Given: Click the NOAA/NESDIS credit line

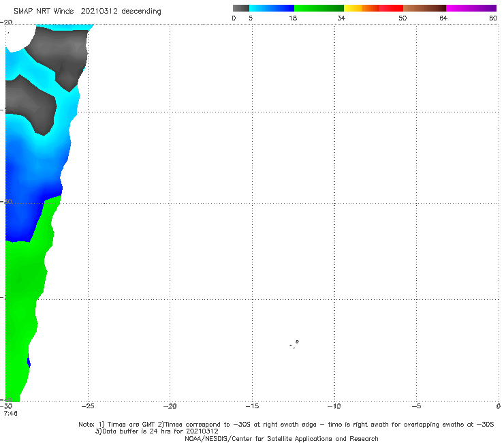Looking at the screenshot, I should pyautogui.click(x=281, y=438).
